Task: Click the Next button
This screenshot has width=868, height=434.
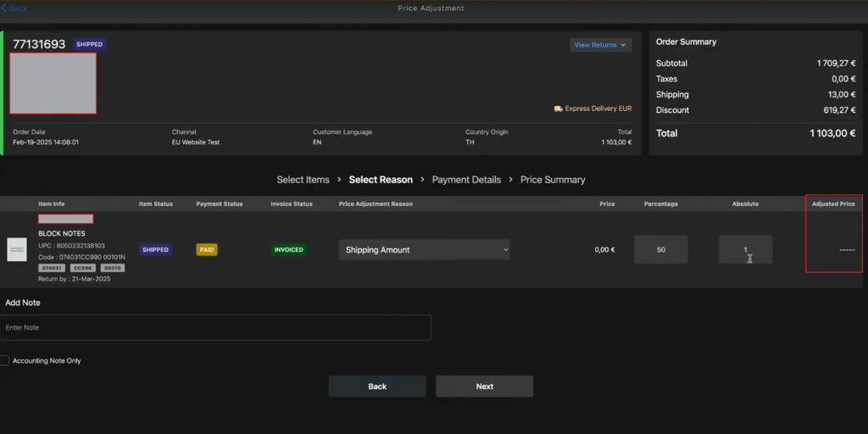Action: [x=484, y=387]
